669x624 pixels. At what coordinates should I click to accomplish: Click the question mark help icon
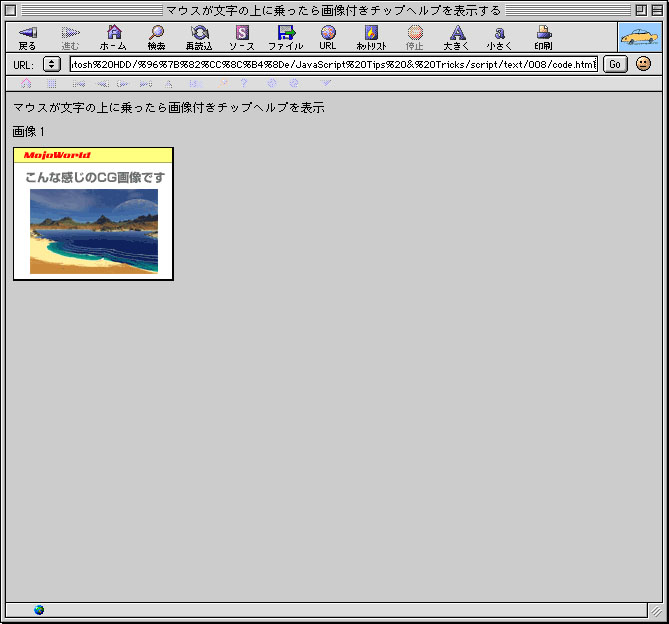[244, 83]
